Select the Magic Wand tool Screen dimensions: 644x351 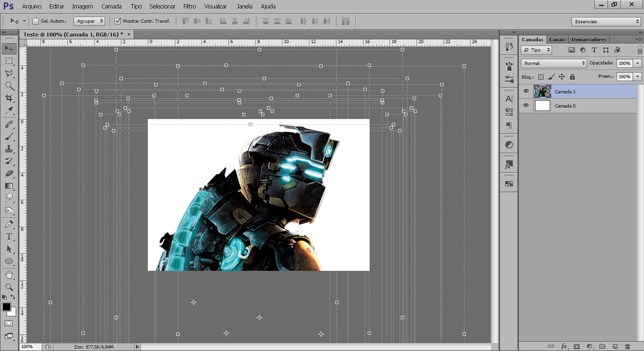[9, 86]
